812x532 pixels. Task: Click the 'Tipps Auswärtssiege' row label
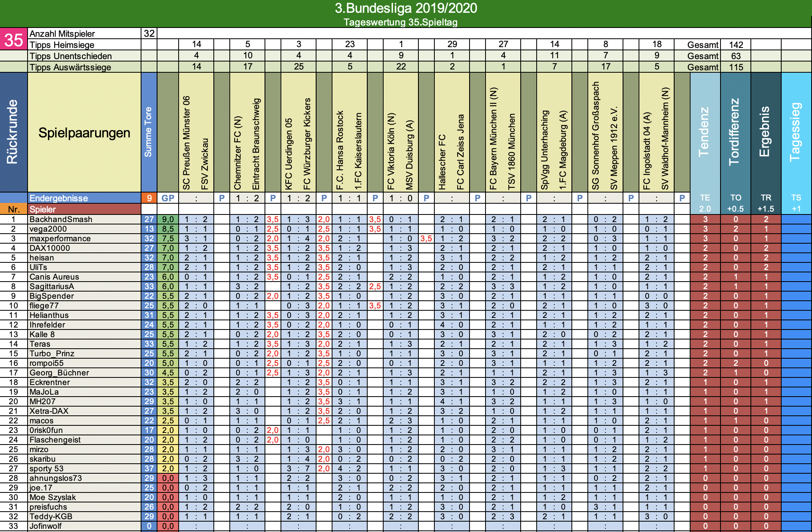tap(70, 67)
